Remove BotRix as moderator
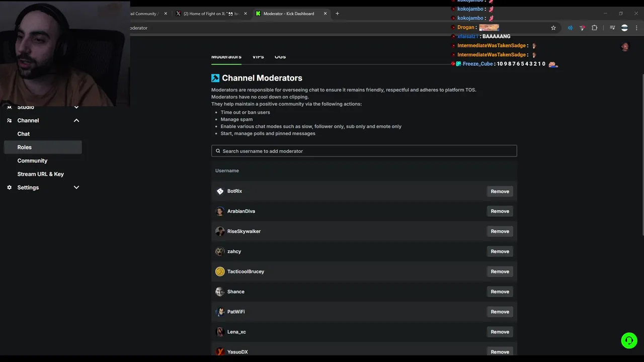644x362 pixels. (500, 191)
